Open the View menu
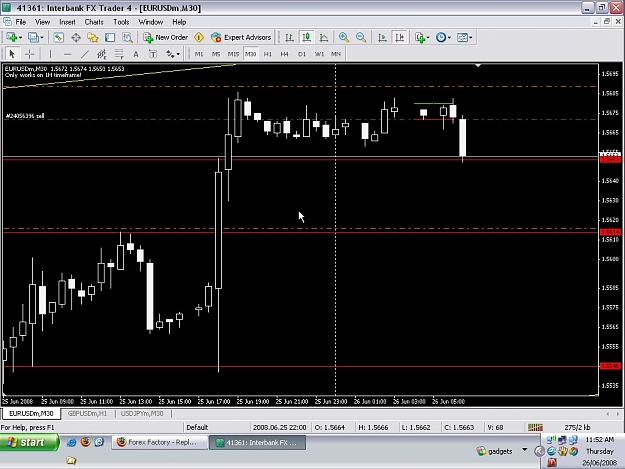Viewport: 625px width, 469px height. coord(42,22)
